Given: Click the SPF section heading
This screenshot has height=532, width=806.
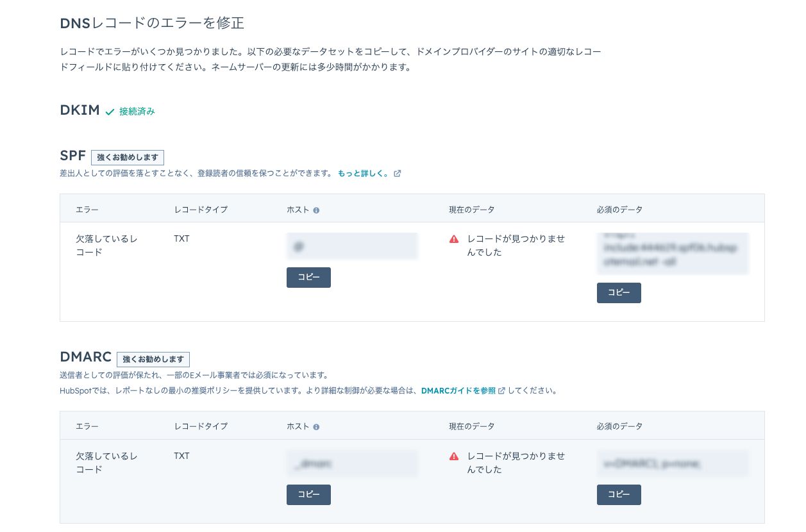Looking at the screenshot, I should point(72,156).
